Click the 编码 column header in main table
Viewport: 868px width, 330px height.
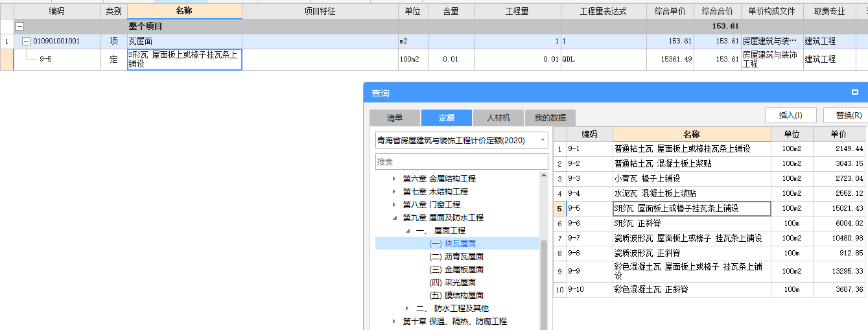[x=57, y=11]
